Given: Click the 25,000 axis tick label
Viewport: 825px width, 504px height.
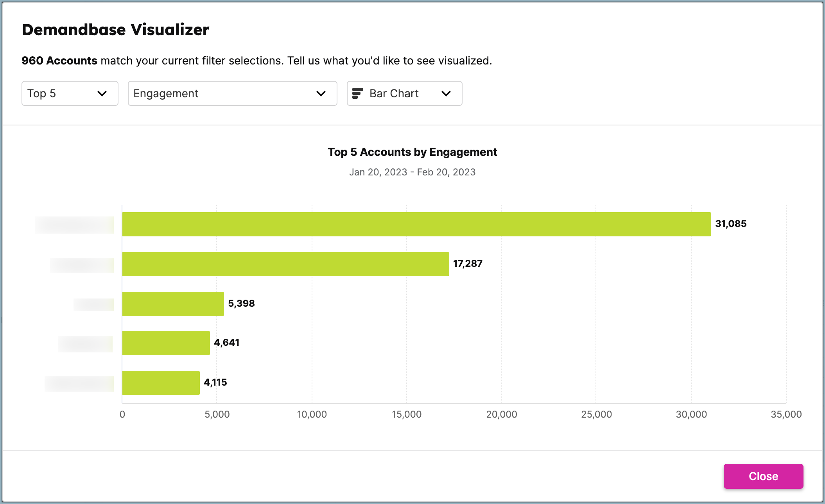Looking at the screenshot, I should [x=597, y=415].
